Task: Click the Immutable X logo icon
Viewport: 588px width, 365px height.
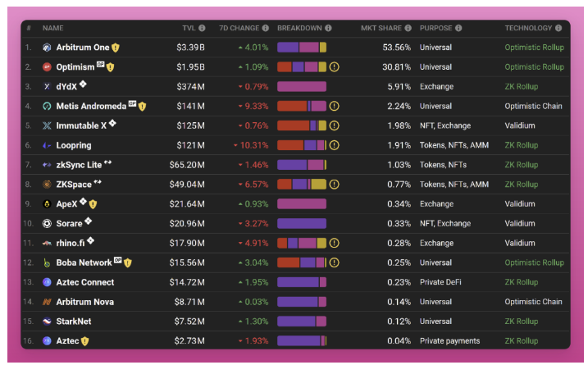Action: coord(47,125)
